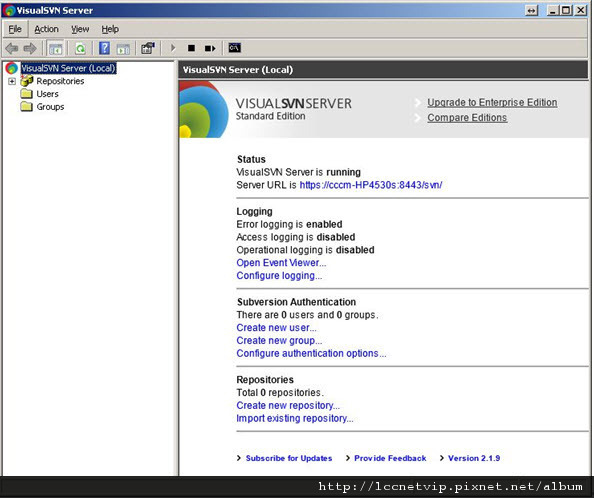Click Upgrade to Enterprise Edition link

(492, 103)
